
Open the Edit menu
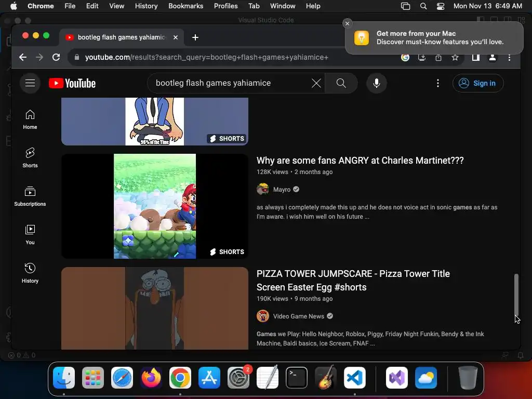click(92, 6)
